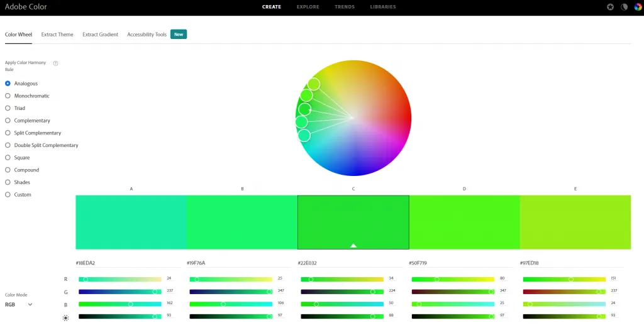Switch to the Accessibility Tools tab
644x335 pixels.
coord(147,35)
